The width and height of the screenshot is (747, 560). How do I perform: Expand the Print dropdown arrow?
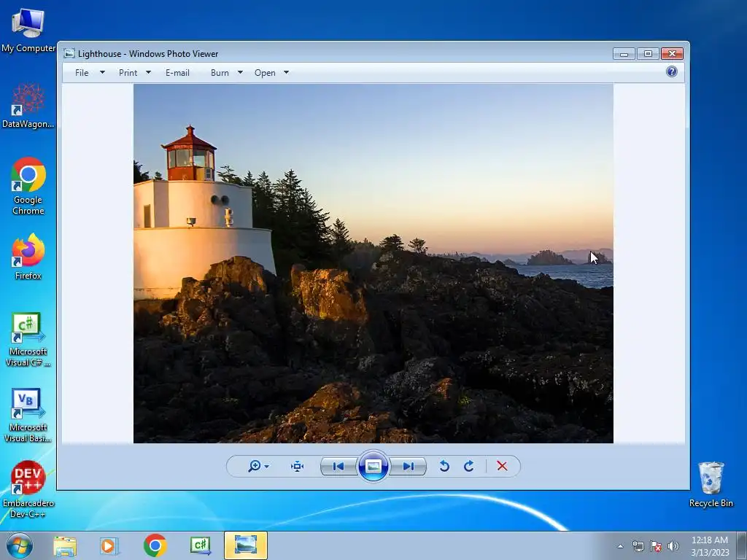click(x=148, y=72)
